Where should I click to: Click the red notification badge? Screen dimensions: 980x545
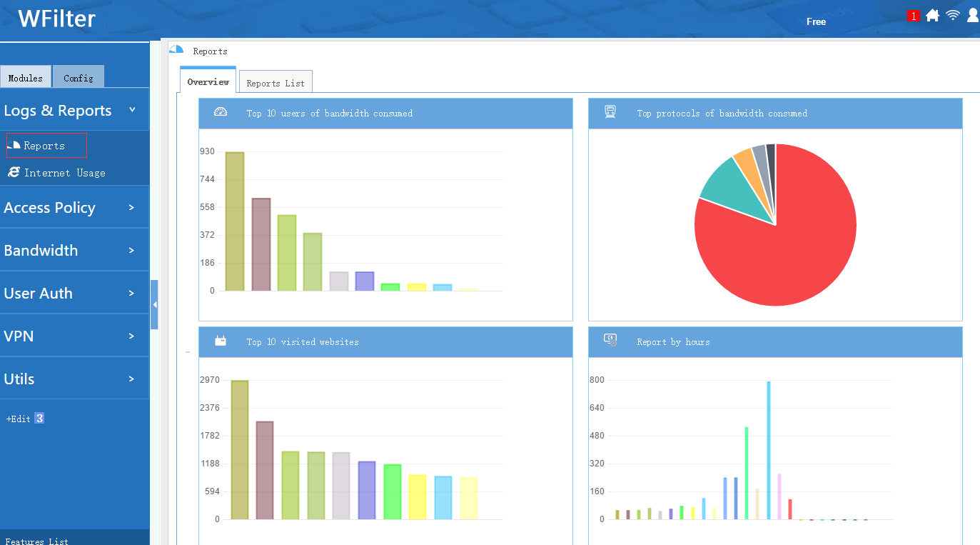pyautogui.click(x=914, y=16)
